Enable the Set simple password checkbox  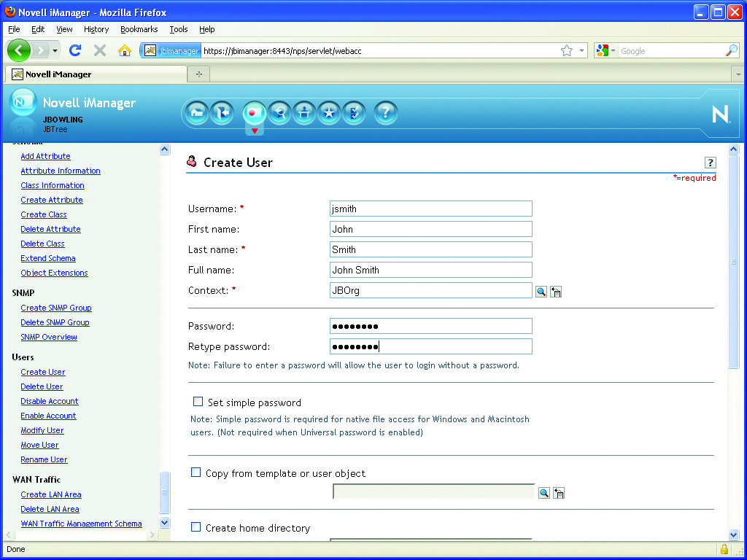(x=198, y=402)
